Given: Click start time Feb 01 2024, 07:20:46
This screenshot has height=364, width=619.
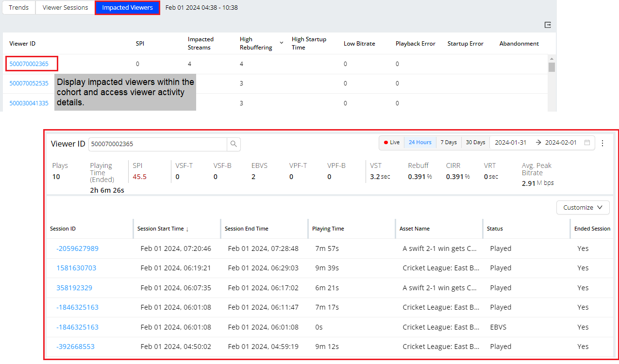Looking at the screenshot, I should [x=176, y=248].
